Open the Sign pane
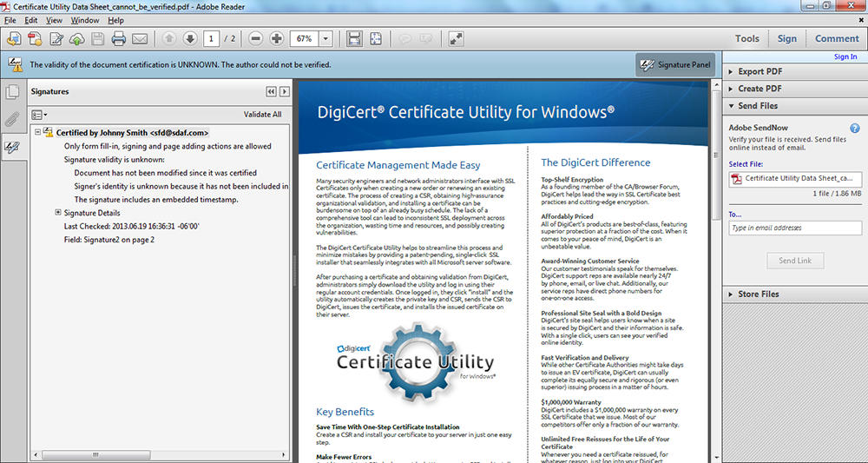Image resolution: width=868 pixels, height=463 pixels. click(x=786, y=39)
